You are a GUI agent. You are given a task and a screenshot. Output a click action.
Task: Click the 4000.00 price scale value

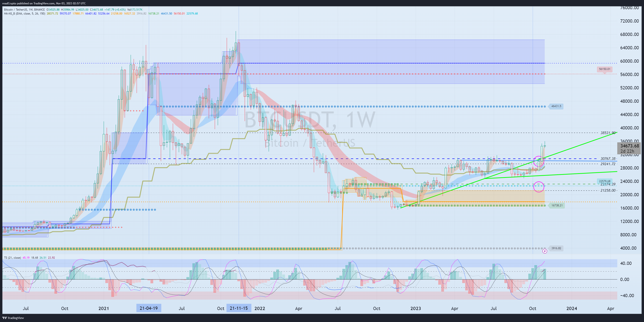pyautogui.click(x=628, y=248)
